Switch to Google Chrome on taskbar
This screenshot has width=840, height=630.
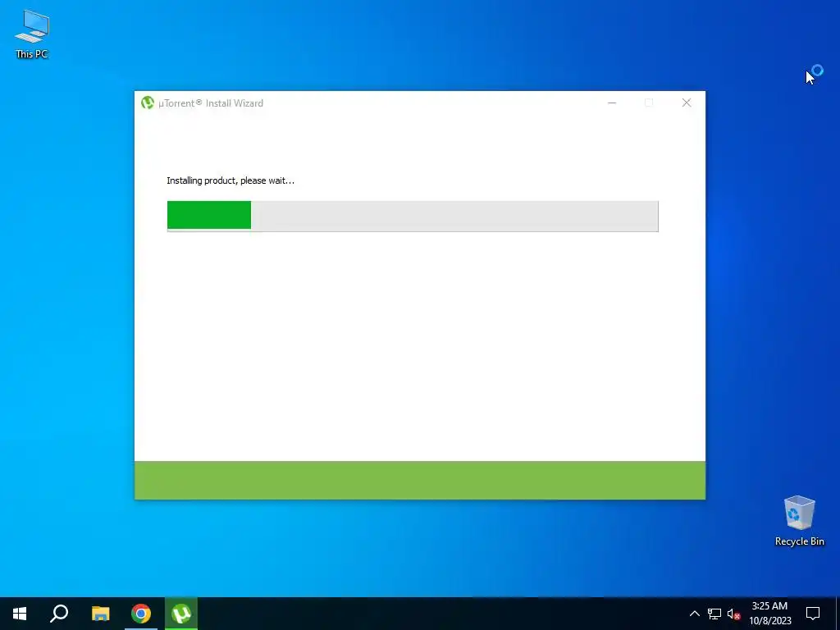pos(141,614)
